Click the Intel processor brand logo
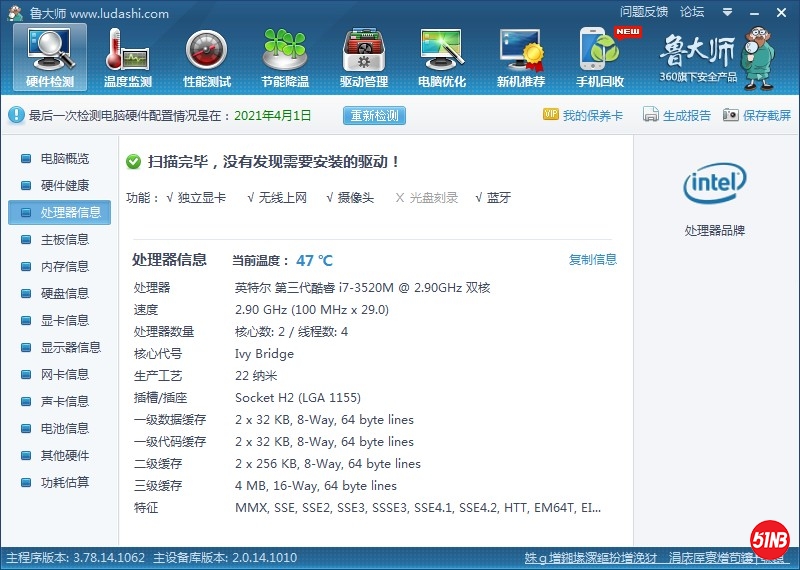This screenshot has width=800, height=570. tap(714, 184)
